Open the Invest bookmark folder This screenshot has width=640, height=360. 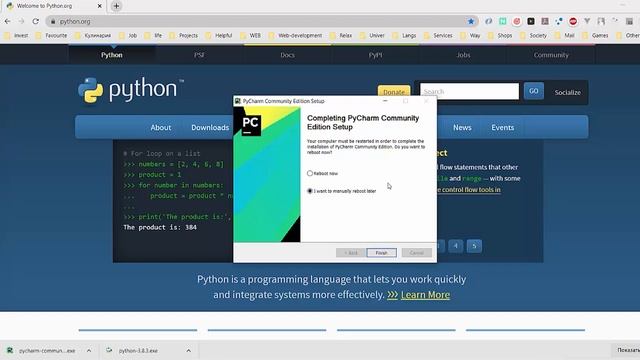pos(16,36)
